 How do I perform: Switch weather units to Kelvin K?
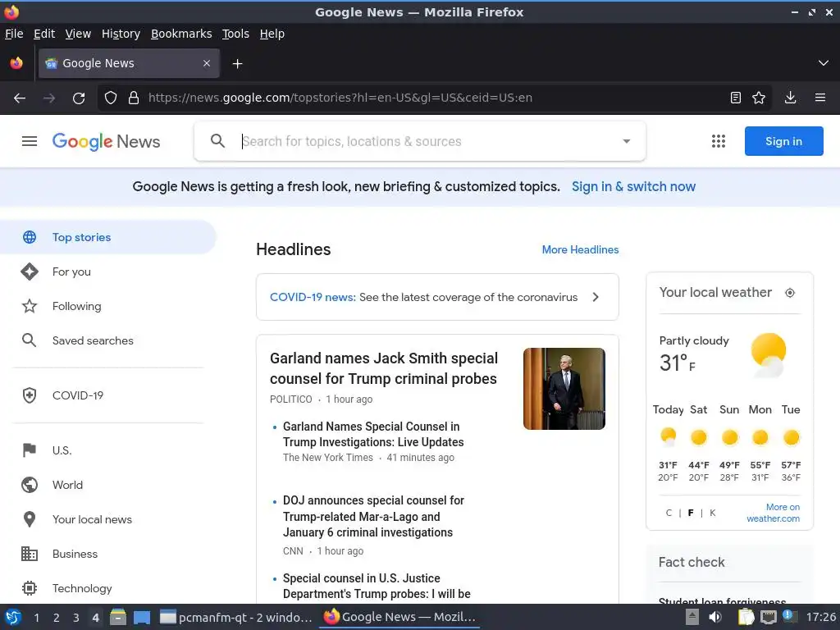click(x=713, y=513)
